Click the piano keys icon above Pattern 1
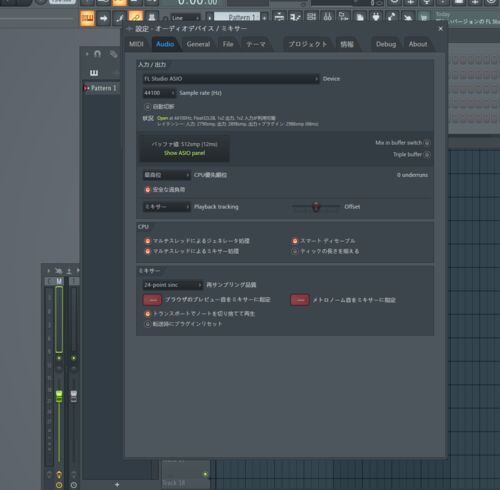The width and height of the screenshot is (500, 490). pos(94,73)
